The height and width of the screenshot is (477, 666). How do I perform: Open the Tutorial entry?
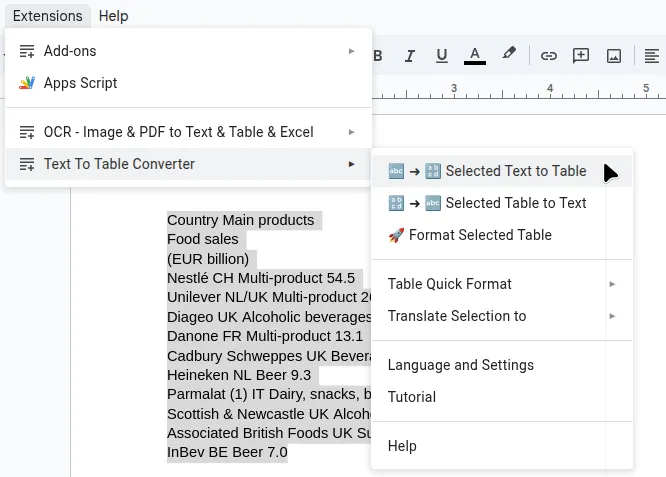[412, 397]
